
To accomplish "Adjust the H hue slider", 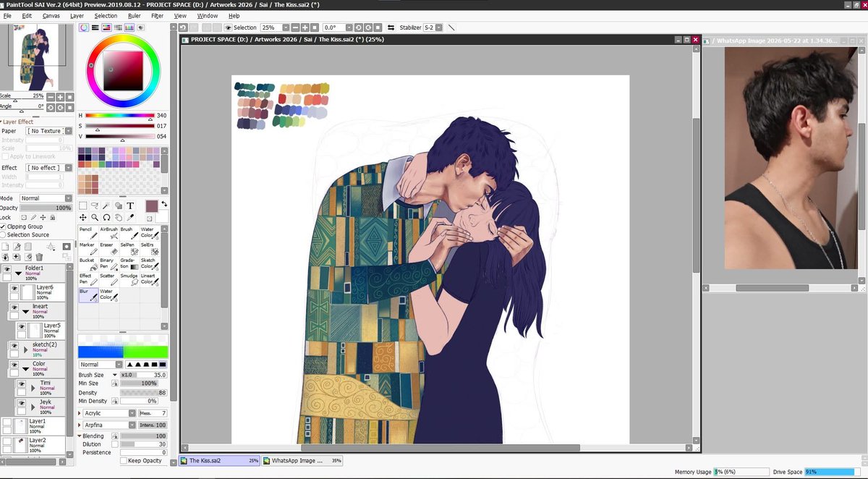I will 120,116.
